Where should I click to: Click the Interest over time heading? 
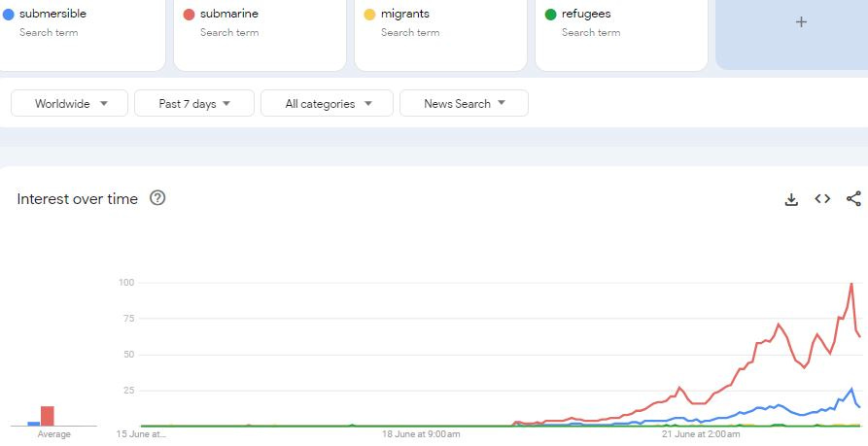[78, 199]
